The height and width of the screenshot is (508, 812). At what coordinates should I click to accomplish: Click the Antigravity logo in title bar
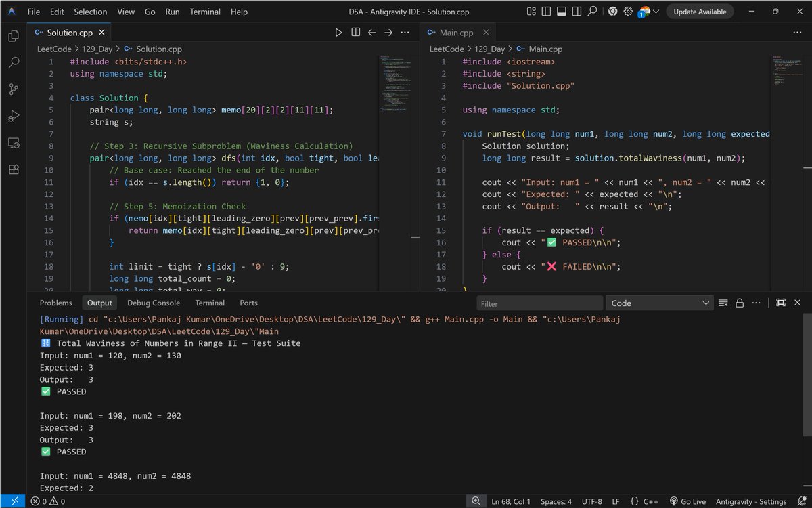(13, 12)
